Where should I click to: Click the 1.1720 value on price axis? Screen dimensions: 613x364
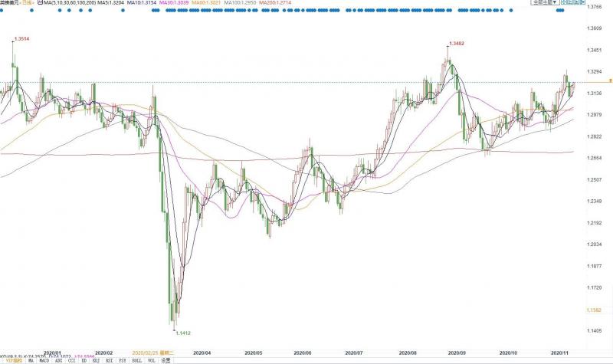(x=594, y=288)
